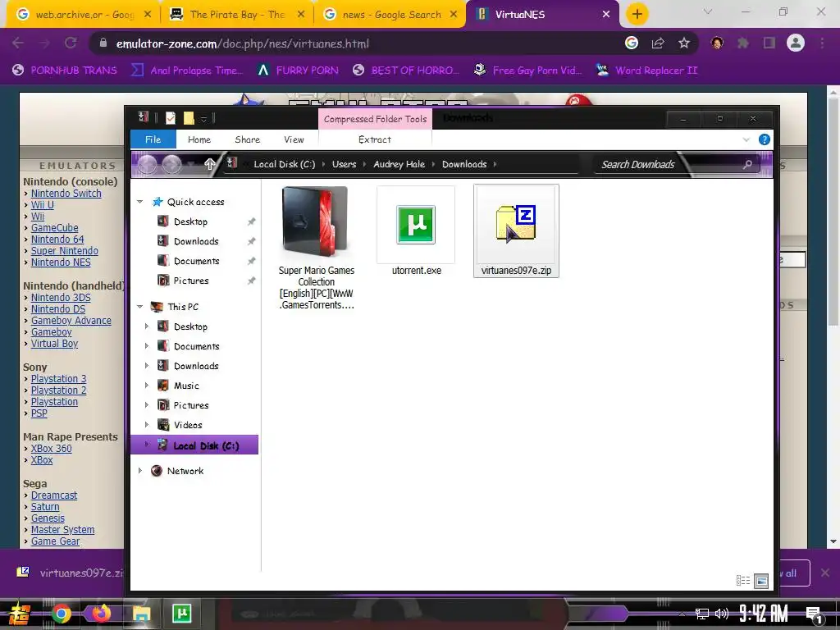Image resolution: width=840 pixels, height=630 pixels.
Task: Click Audrey Hale in the breadcrumb path
Action: click(399, 164)
